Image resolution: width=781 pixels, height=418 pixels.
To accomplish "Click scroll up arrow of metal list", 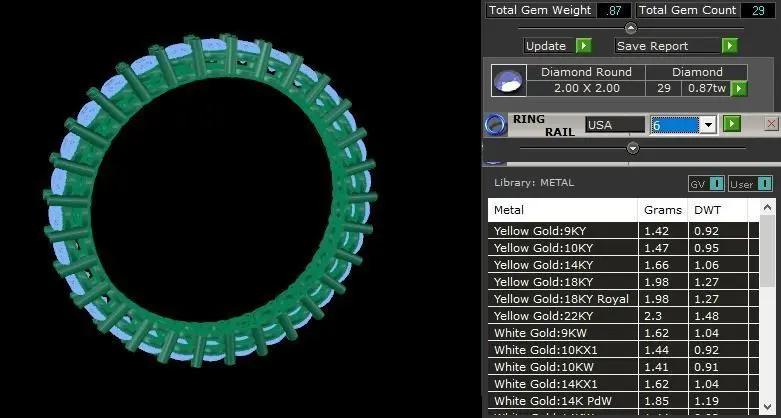I will [767, 207].
